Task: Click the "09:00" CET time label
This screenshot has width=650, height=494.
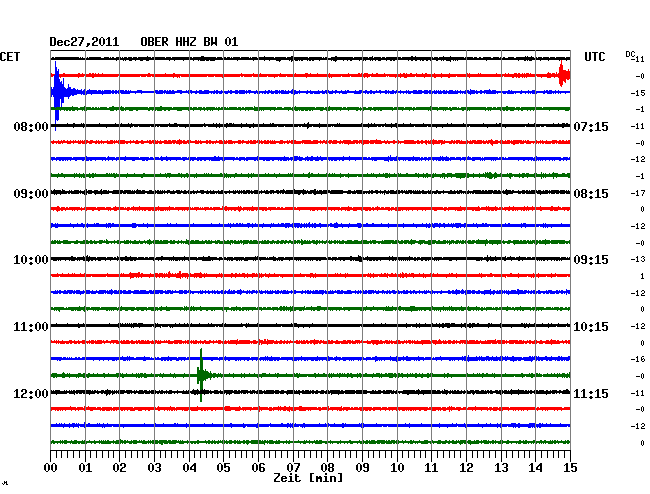Action: coord(31,194)
